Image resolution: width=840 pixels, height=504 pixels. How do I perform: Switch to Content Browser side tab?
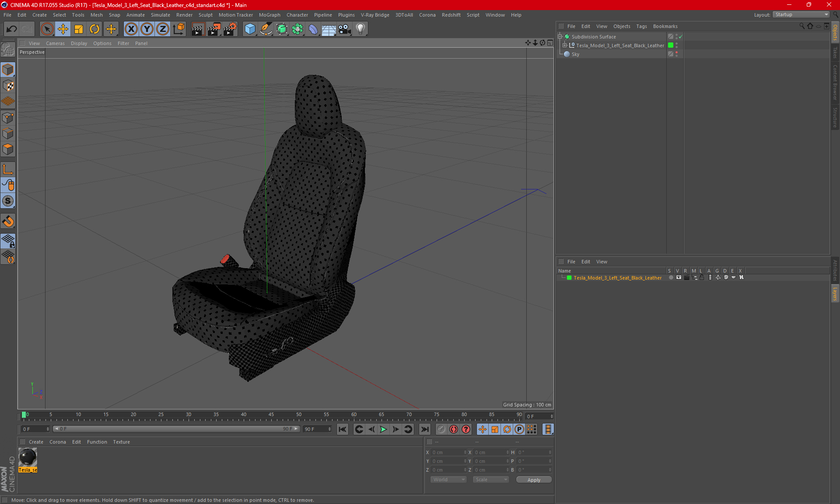tap(835, 82)
